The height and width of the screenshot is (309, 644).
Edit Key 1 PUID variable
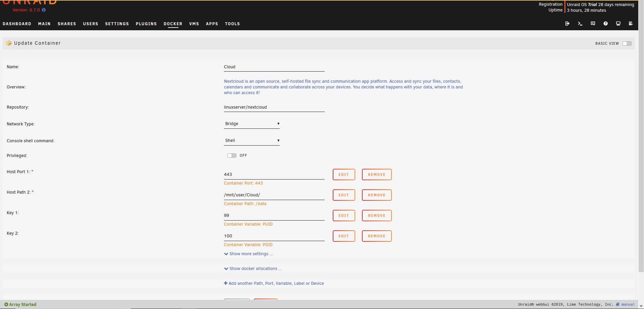(x=344, y=216)
